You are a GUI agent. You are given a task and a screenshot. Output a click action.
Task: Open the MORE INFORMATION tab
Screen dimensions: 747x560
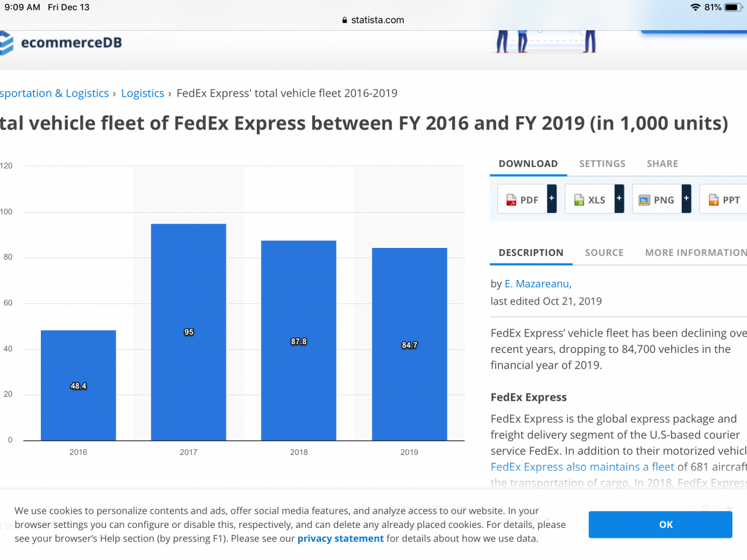[x=696, y=253]
